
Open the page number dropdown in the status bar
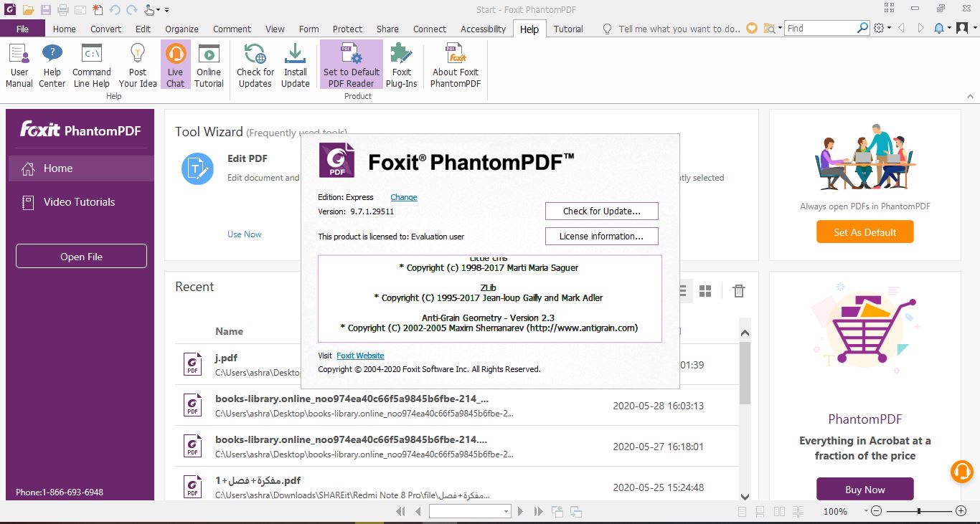pyautogui.click(x=506, y=511)
